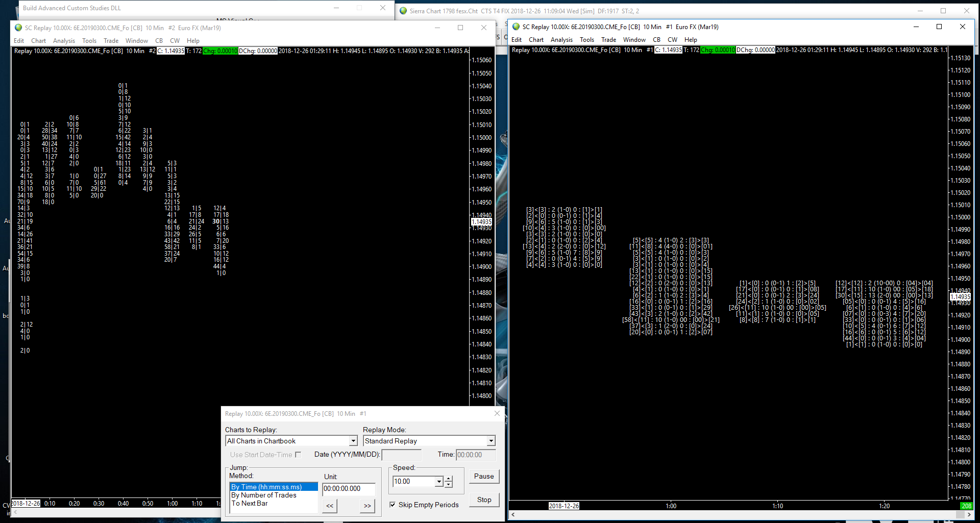Open the Edit menu in chart #1 window
Image resolution: width=980 pixels, height=523 pixels.
click(x=517, y=40)
